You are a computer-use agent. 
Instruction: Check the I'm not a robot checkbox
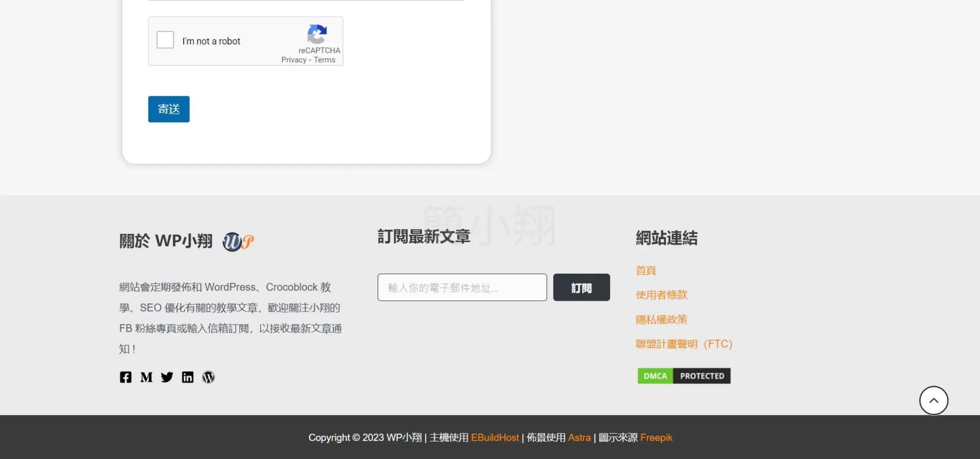[165, 40]
